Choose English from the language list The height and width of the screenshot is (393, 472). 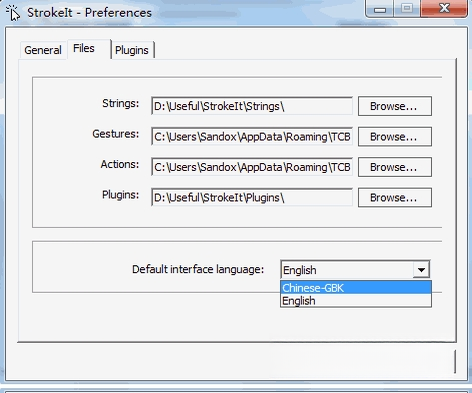[356, 301]
